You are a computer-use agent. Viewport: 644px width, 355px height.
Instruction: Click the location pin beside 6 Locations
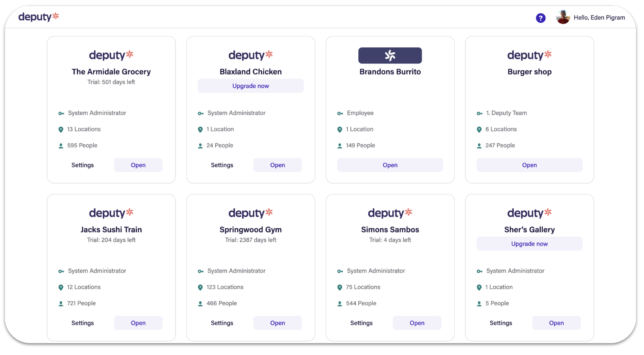coord(479,130)
